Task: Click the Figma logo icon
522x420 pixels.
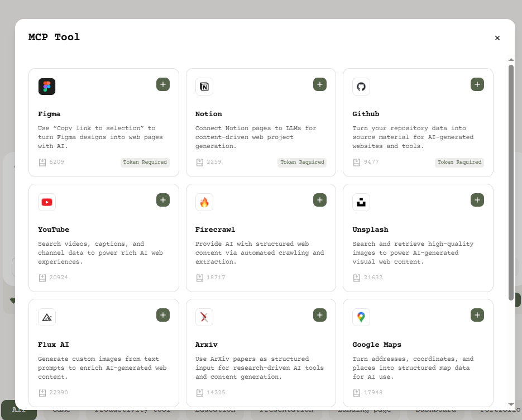Action: tap(47, 87)
